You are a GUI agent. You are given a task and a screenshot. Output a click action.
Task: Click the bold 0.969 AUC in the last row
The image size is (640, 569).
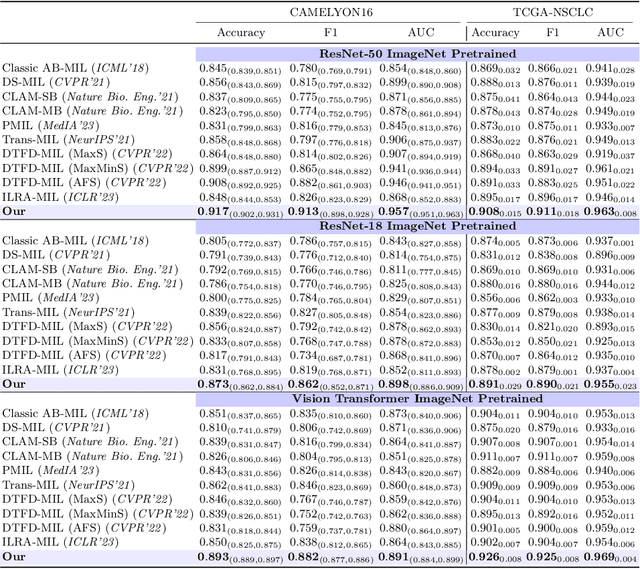(603, 556)
